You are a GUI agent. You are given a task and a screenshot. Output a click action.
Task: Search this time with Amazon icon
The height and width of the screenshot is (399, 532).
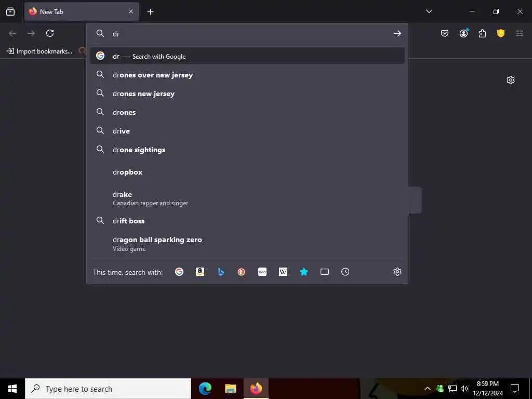click(x=200, y=272)
